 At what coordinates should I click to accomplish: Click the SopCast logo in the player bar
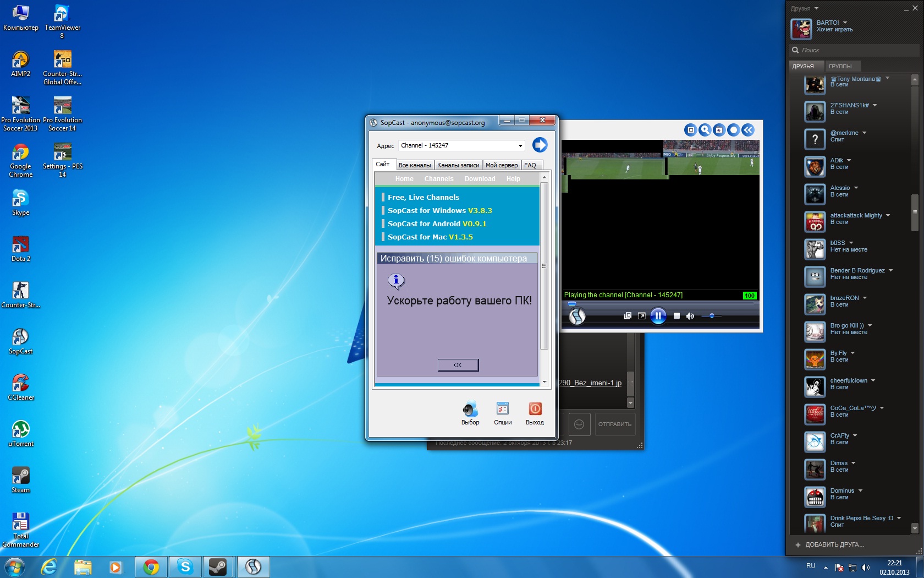click(x=576, y=316)
